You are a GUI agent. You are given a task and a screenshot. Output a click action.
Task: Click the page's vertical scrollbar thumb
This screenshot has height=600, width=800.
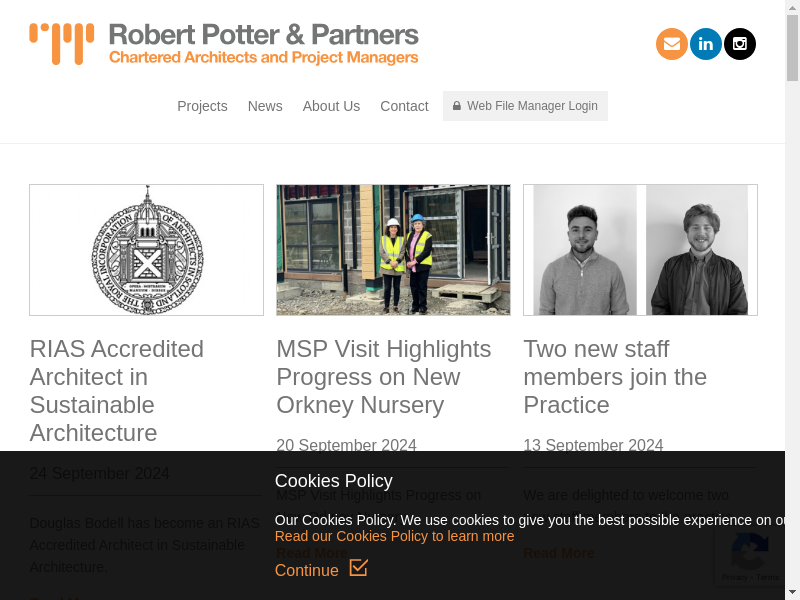coord(793,50)
